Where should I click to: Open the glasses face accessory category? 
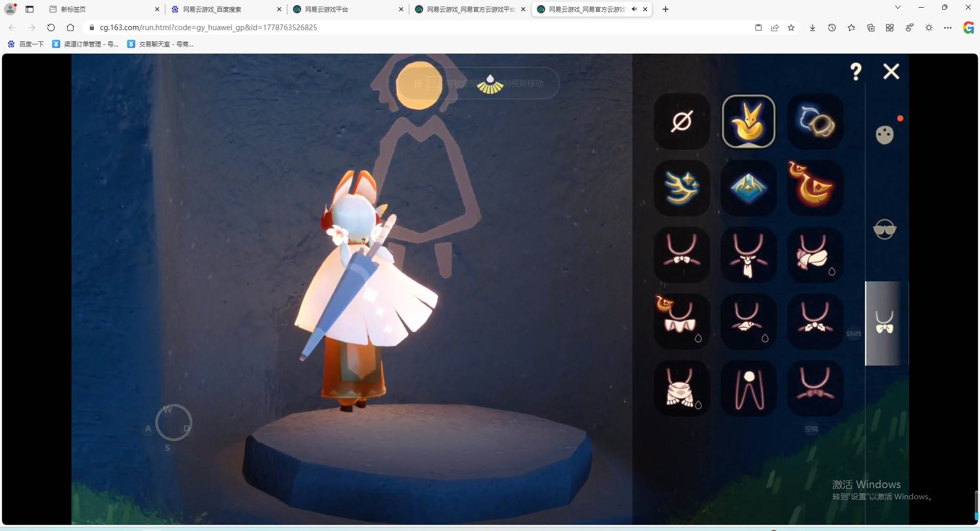click(885, 230)
